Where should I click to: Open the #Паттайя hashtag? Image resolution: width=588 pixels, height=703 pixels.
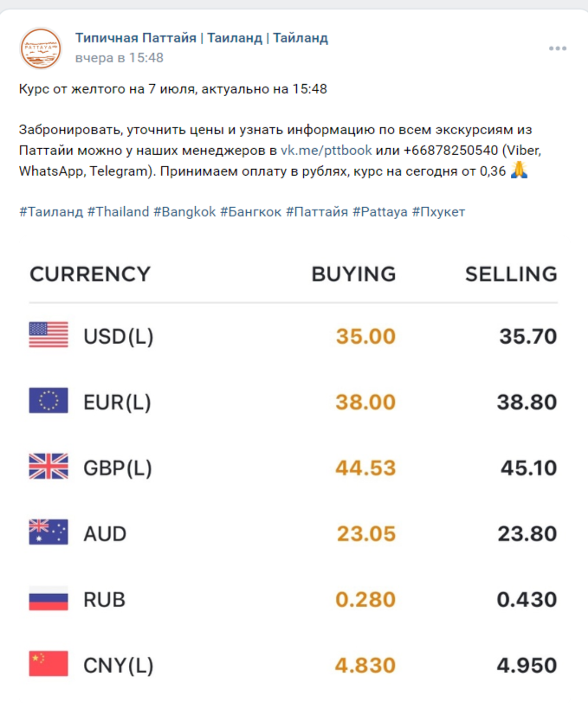pyautogui.click(x=317, y=211)
